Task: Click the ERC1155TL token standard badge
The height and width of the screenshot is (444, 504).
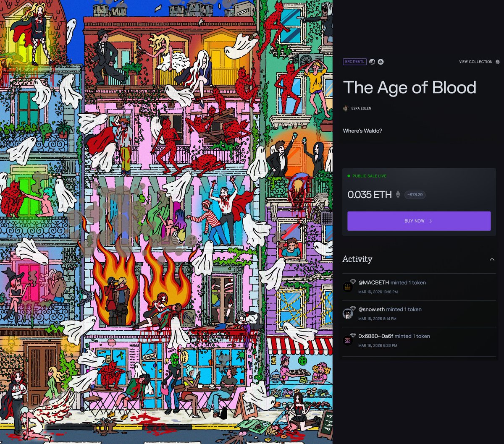Action: 355,62
